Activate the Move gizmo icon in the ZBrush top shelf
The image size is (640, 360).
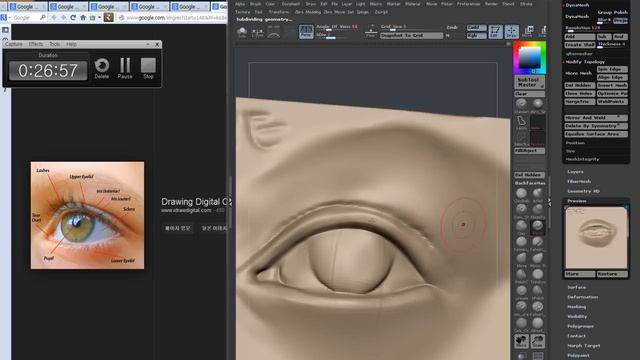click(528, 31)
